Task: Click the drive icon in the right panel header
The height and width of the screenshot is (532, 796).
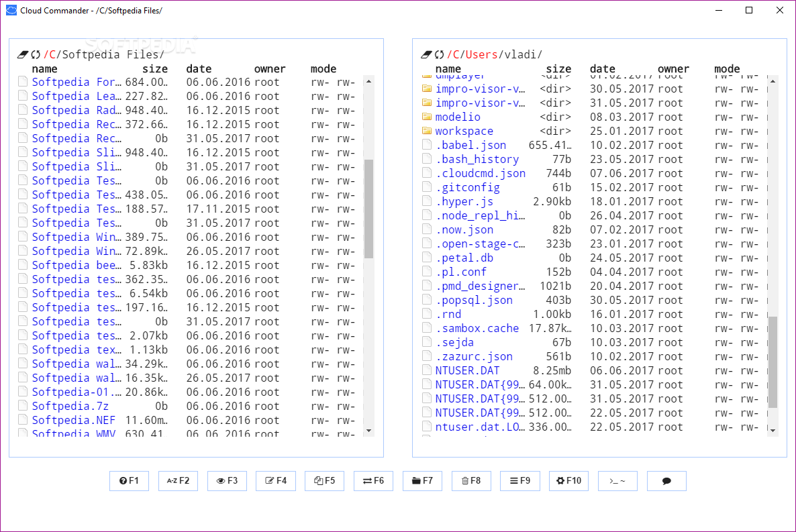Action: pyautogui.click(x=426, y=54)
